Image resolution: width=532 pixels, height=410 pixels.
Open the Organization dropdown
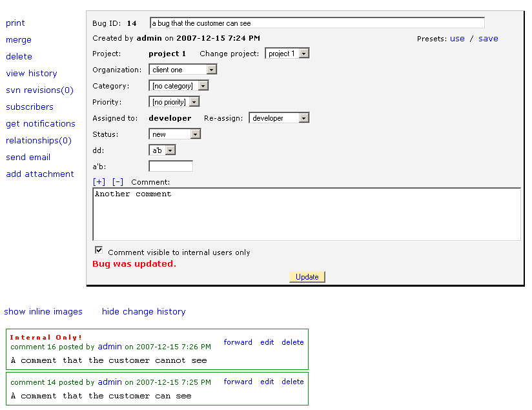pyautogui.click(x=183, y=70)
